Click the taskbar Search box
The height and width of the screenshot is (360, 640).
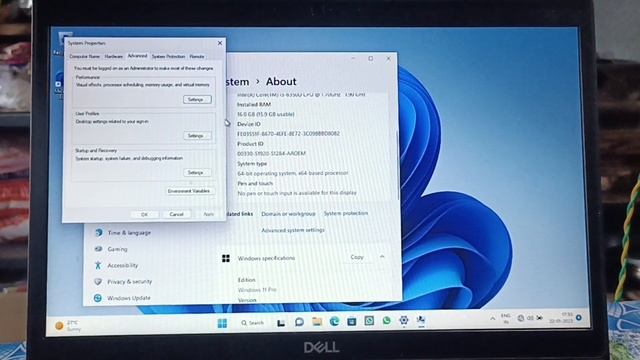coord(252,323)
